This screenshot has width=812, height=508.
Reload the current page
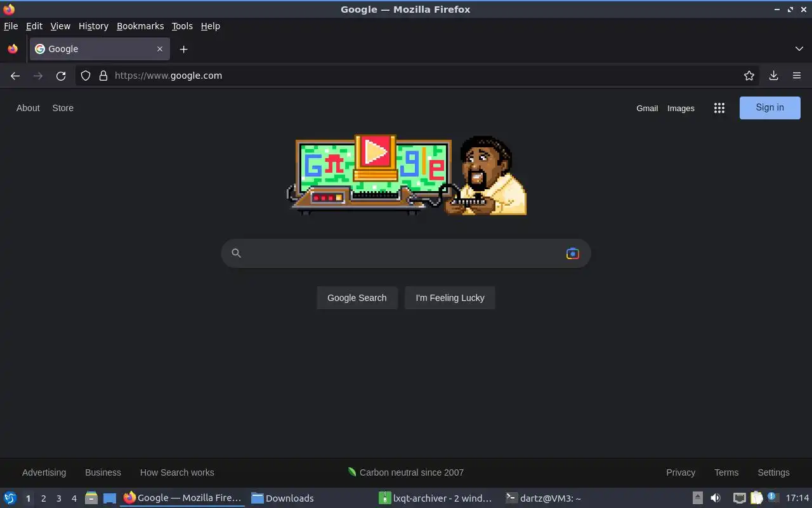(x=61, y=76)
